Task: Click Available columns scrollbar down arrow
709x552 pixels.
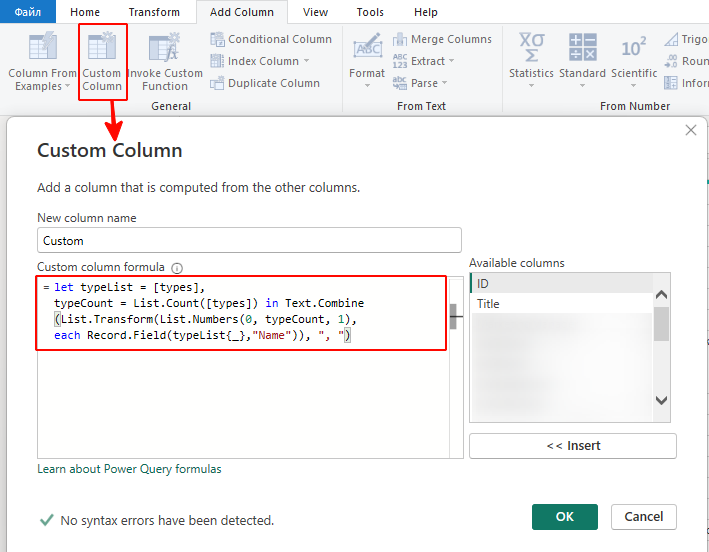Action: coord(661,400)
